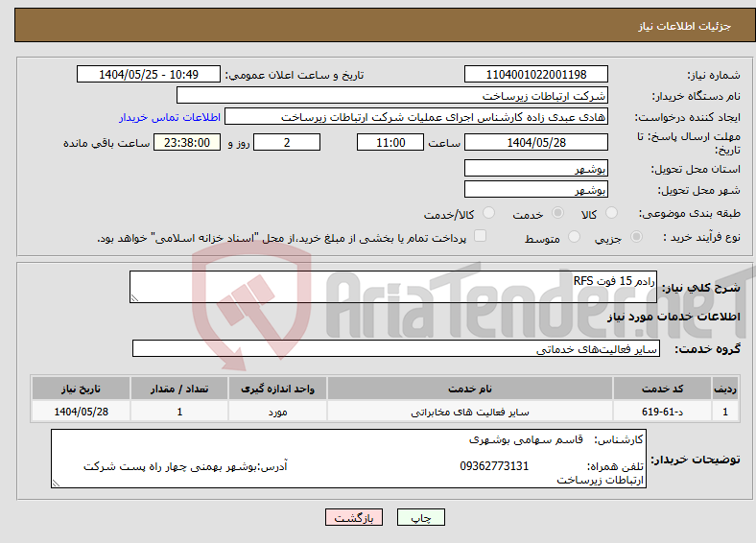
Task: Click the بازگشت back button
Action: tap(354, 517)
